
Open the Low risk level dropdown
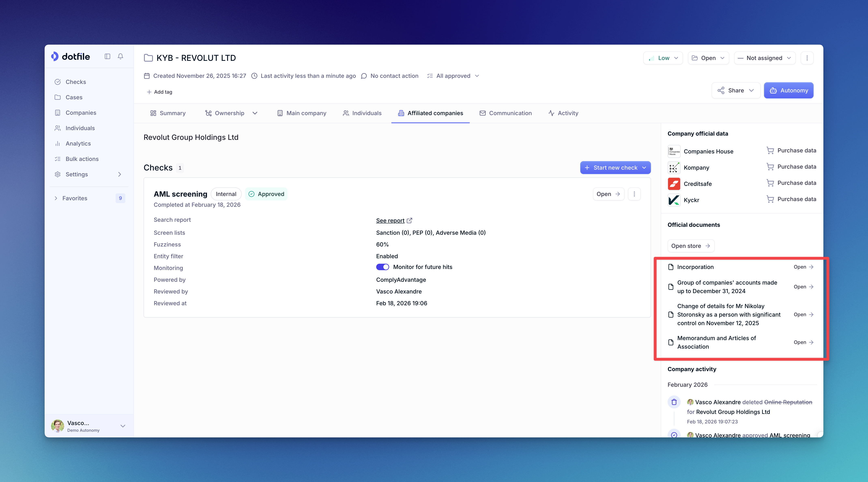click(x=663, y=58)
